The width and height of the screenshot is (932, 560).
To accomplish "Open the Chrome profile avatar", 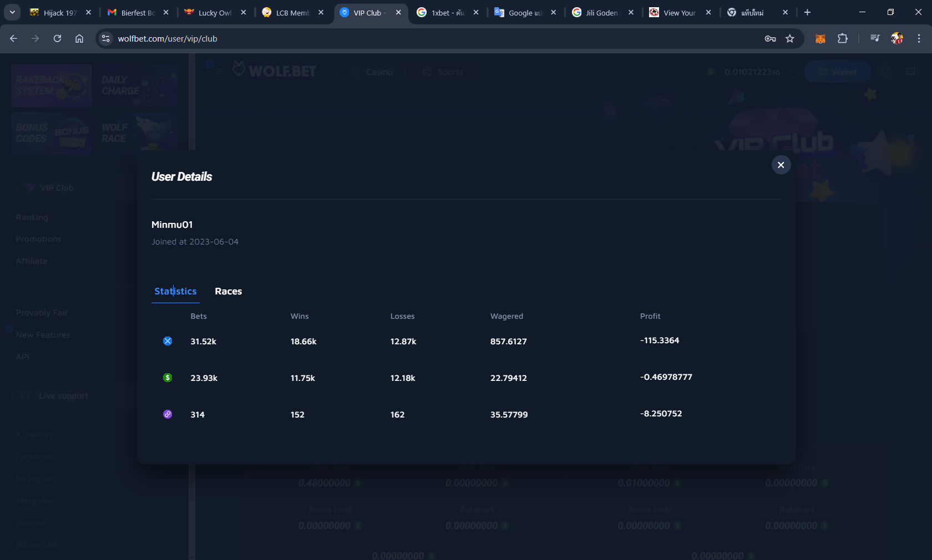I will tap(897, 38).
